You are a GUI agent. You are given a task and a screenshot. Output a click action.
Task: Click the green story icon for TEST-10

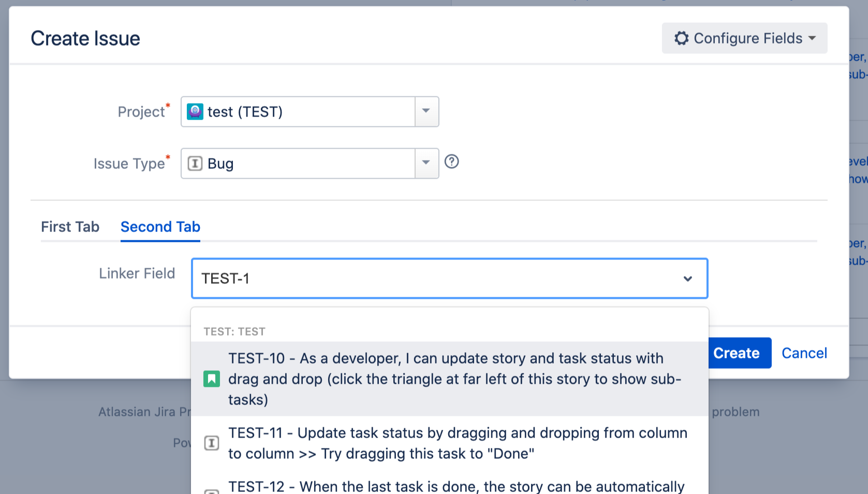pyautogui.click(x=212, y=379)
